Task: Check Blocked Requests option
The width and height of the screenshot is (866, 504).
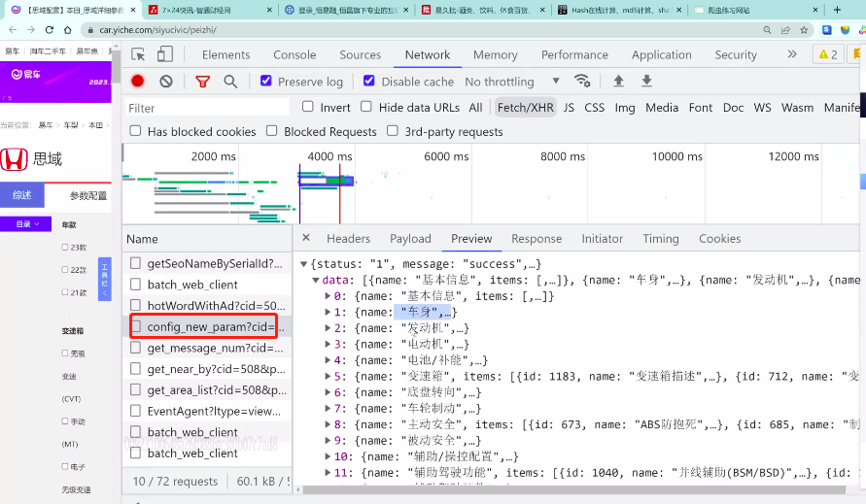Action: click(271, 131)
